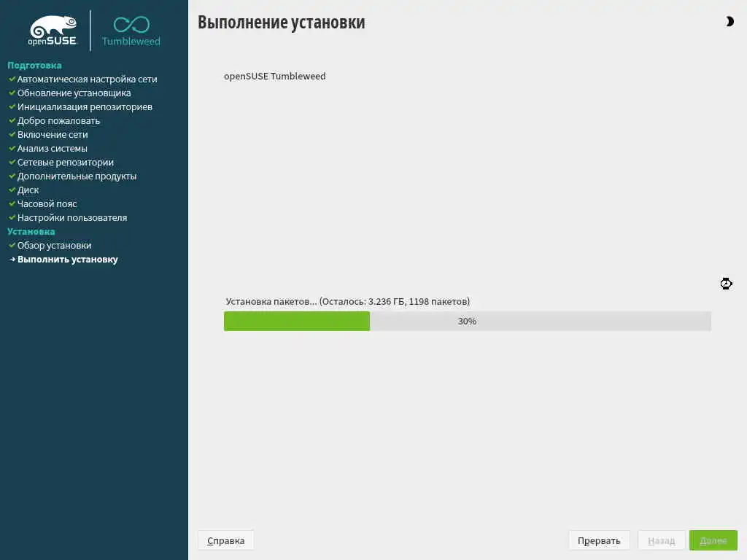The height and width of the screenshot is (560, 747).
Task: Click the checkmark beside Обзор установки
Action: [12, 245]
